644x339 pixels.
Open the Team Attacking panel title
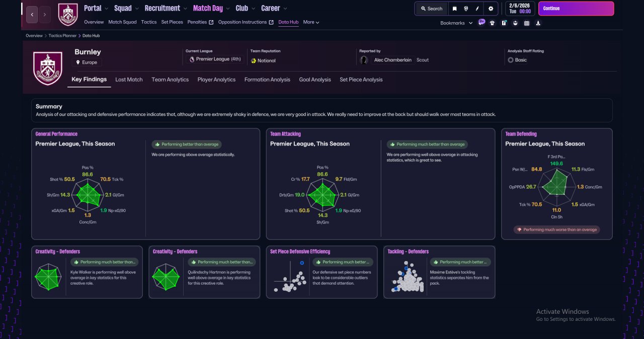click(x=285, y=134)
